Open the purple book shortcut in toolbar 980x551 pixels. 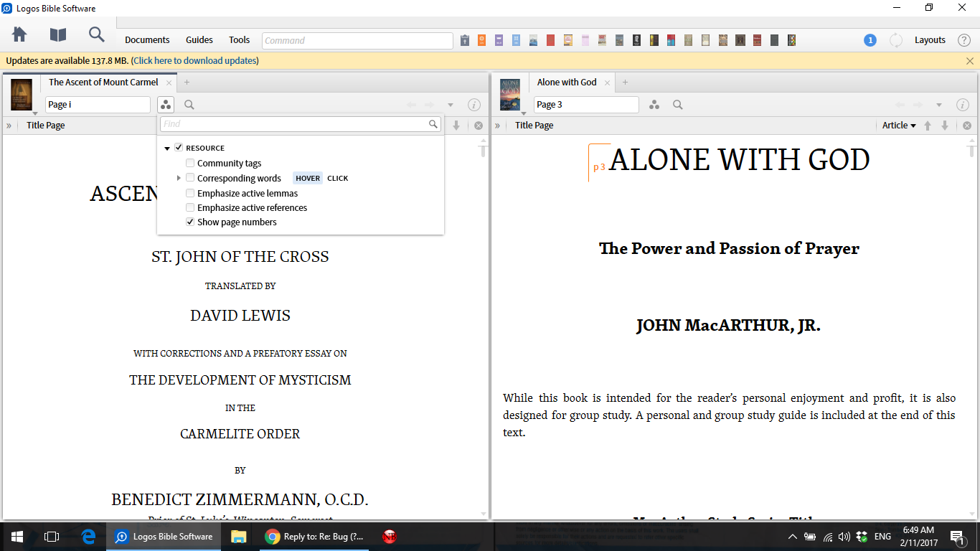pyautogui.click(x=499, y=40)
